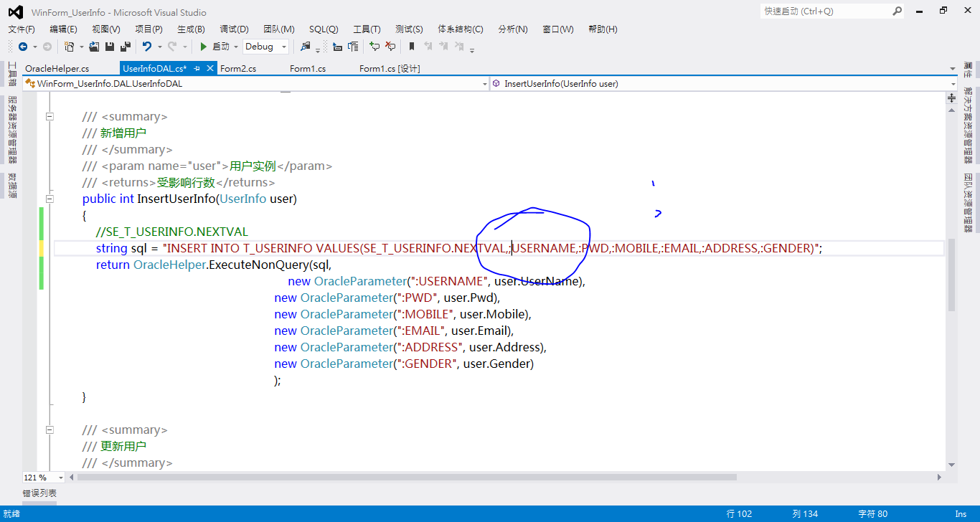Collapse the InsertUserInfo method outline
This screenshot has height=522, width=980.
coord(50,199)
